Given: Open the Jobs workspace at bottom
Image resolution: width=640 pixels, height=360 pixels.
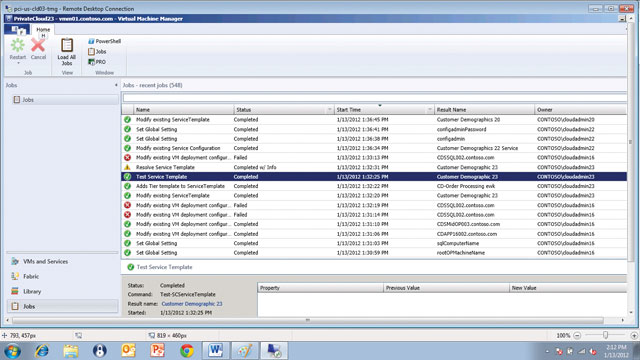Looking at the screenshot, I should (x=62, y=306).
